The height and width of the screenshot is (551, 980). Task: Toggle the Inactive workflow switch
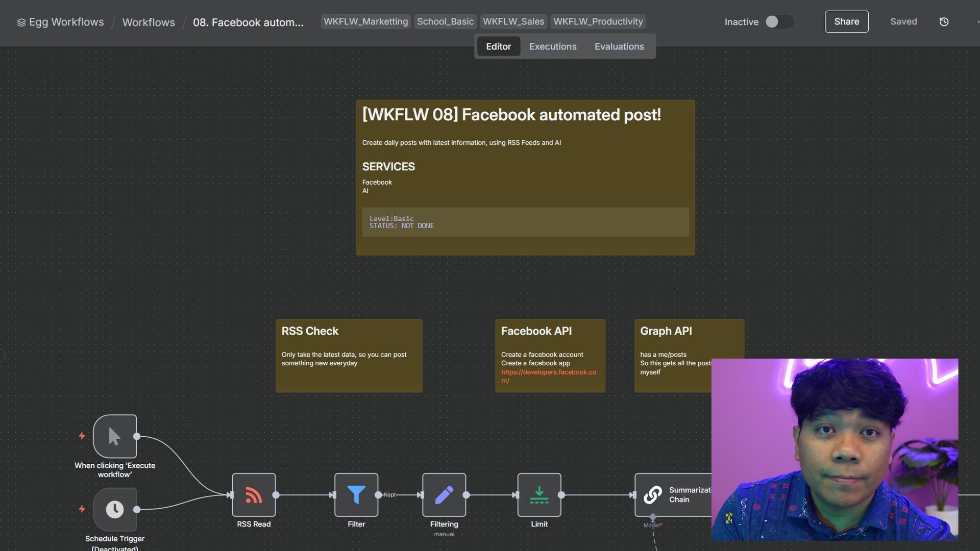(778, 21)
